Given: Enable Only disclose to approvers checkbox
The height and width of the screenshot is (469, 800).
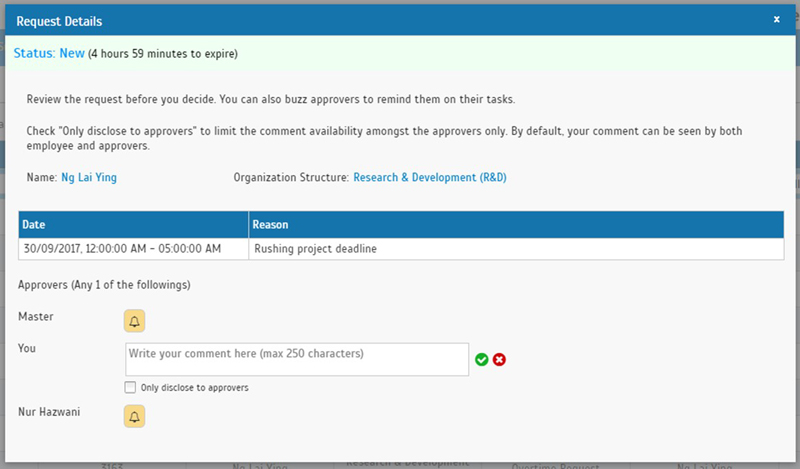Looking at the screenshot, I should point(130,387).
